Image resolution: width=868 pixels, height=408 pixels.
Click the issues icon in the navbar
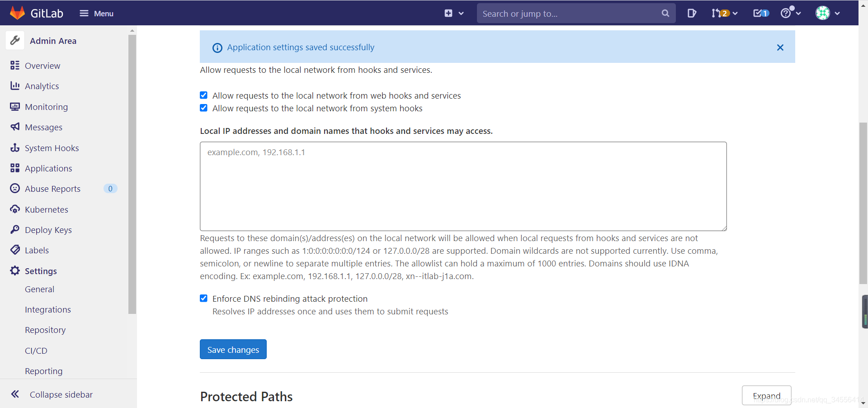click(x=691, y=13)
